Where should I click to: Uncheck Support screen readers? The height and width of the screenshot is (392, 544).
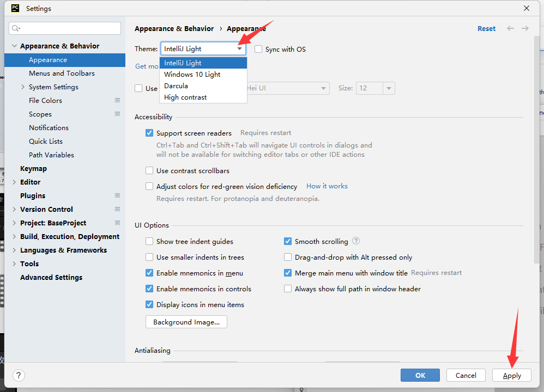click(x=149, y=133)
